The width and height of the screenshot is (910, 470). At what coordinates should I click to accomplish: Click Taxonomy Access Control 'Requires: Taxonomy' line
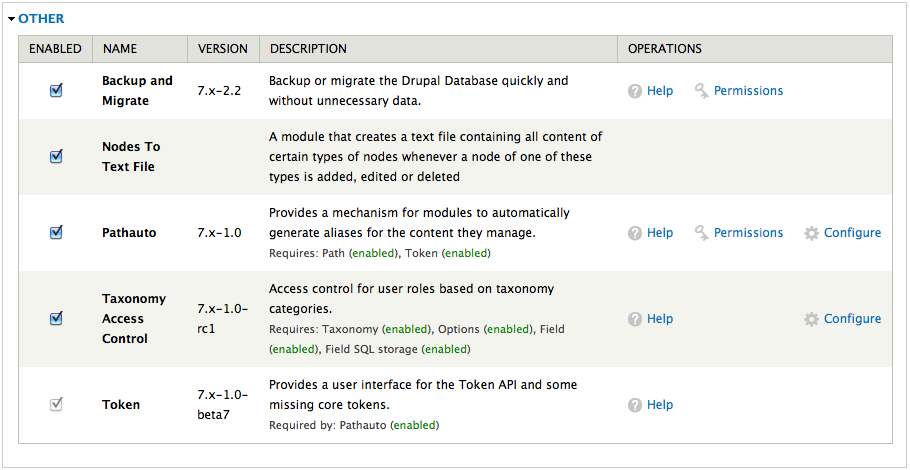(417, 339)
